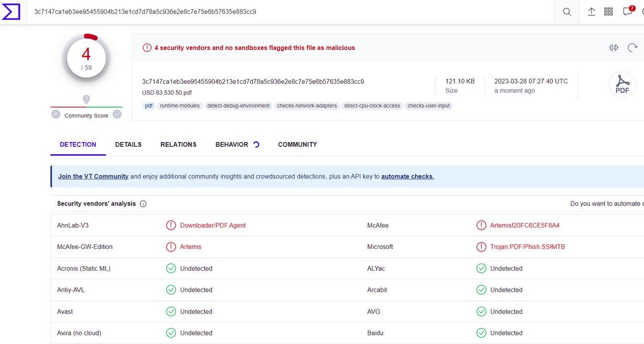Click the Community Score label

click(86, 116)
